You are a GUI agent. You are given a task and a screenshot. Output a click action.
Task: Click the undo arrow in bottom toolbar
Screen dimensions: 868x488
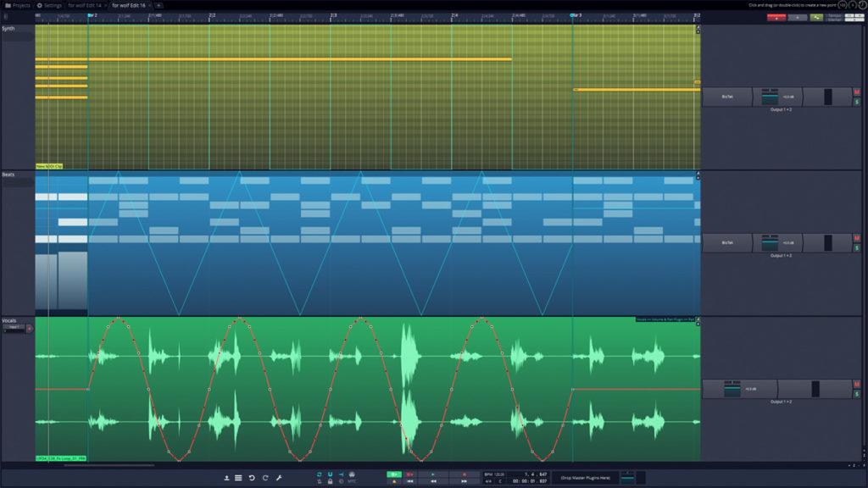[x=252, y=478]
